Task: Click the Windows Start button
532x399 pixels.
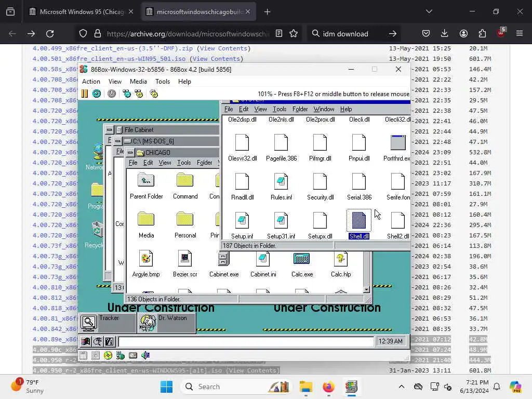Action: pos(166,387)
